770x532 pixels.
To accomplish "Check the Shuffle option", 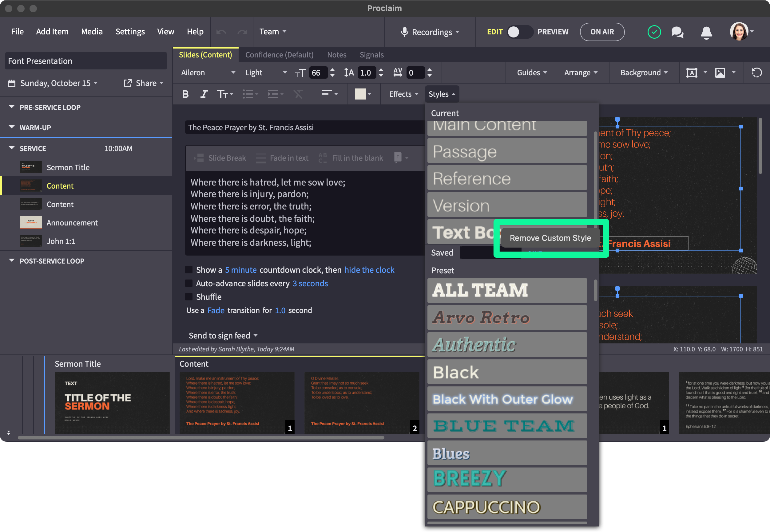I will click(x=189, y=297).
